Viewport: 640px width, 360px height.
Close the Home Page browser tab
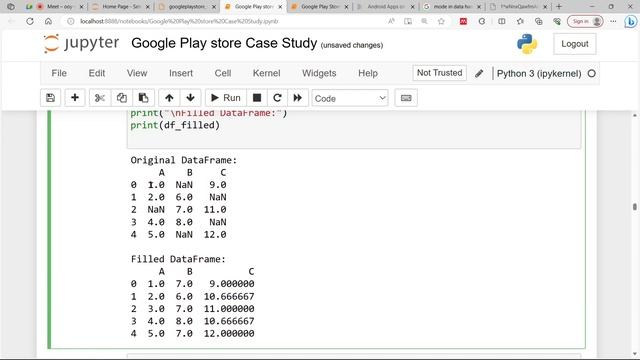[x=147, y=7]
